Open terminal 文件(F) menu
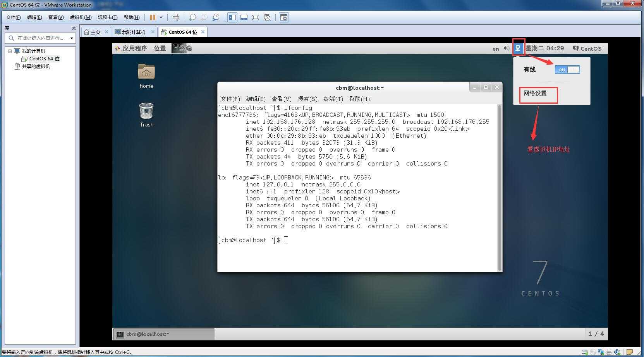The width and height of the screenshot is (644, 357). 230,99
